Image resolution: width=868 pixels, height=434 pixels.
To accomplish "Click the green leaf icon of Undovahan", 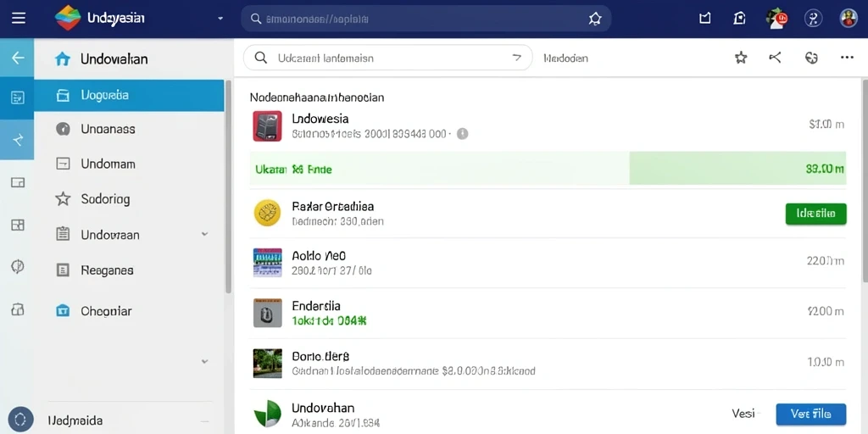I will coord(267,414).
